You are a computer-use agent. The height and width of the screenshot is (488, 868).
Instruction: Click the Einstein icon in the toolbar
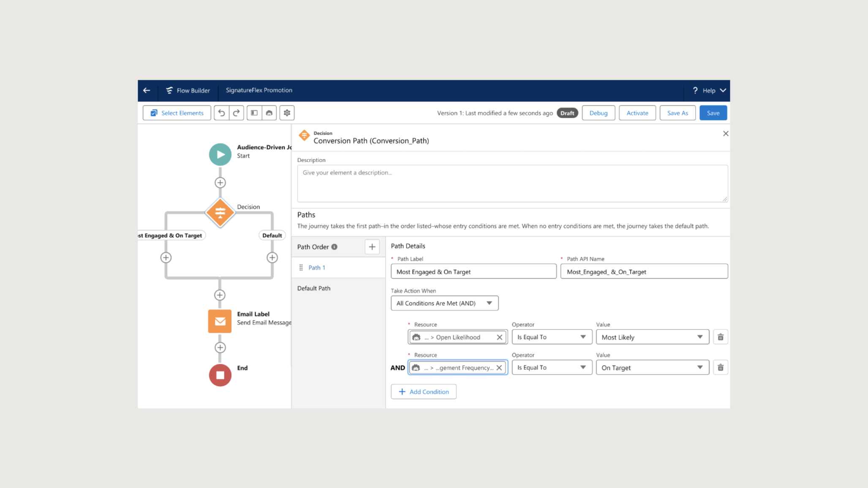pyautogui.click(x=269, y=113)
